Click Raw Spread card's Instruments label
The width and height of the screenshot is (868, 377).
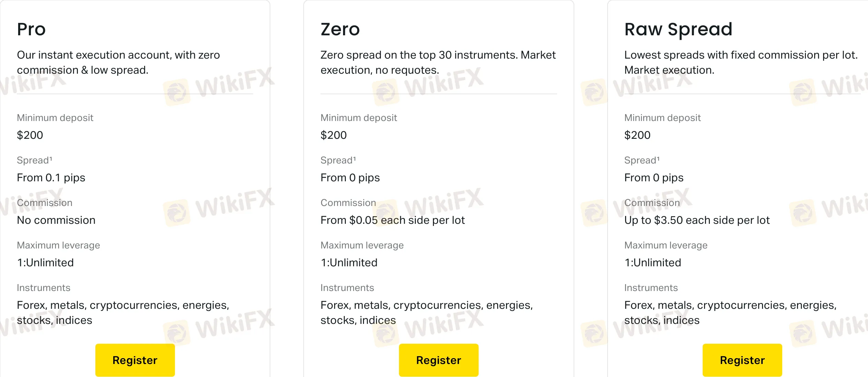651,288
